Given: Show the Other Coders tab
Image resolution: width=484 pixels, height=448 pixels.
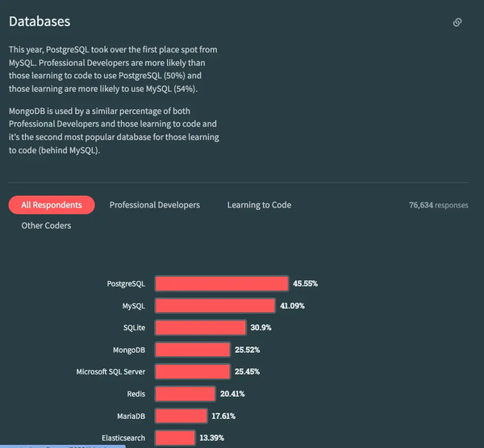Looking at the screenshot, I should click(x=46, y=225).
